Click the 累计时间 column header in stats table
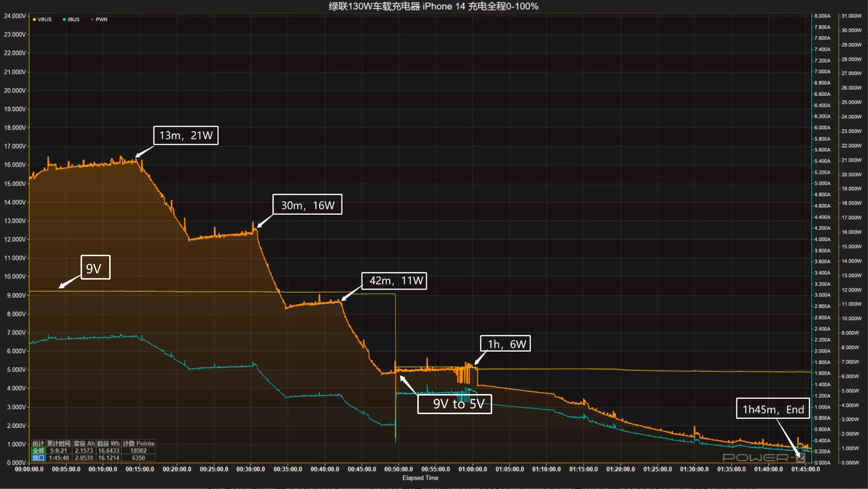868x489 pixels. point(59,443)
